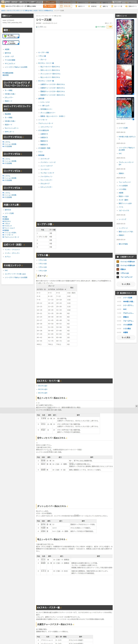The image size is (138, 644).
Task: Open コンプリートワークス突っ込み in the sidebar
Action: 15,274
